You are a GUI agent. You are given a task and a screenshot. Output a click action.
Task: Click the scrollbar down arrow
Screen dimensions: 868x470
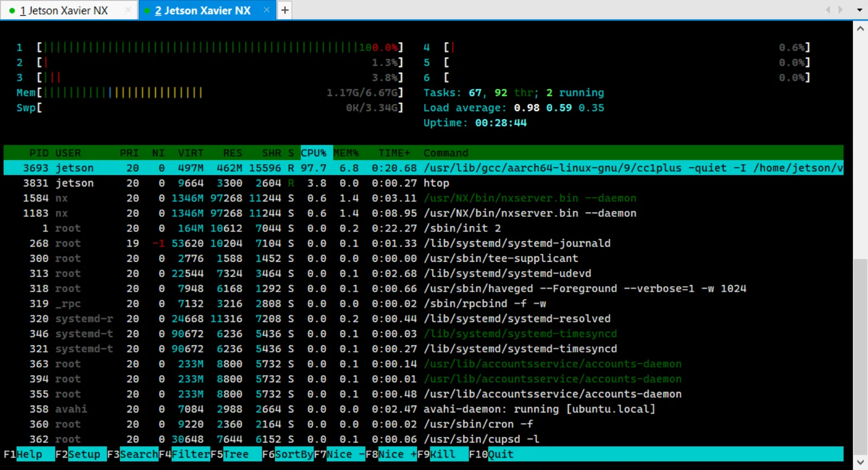860,462
